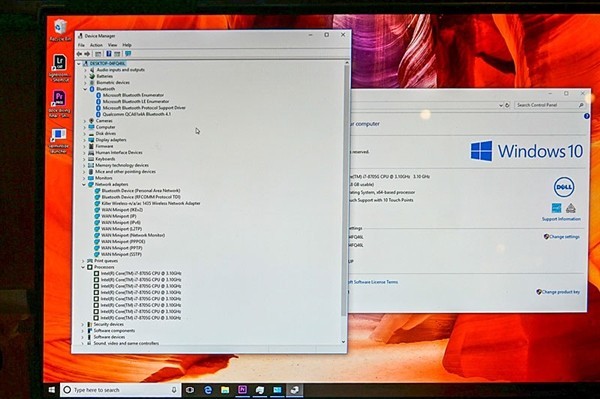Image resolution: width=600 pixels, height=399 pixels.
Task: Collapse the Processors node
Action: tap(83, 267)
